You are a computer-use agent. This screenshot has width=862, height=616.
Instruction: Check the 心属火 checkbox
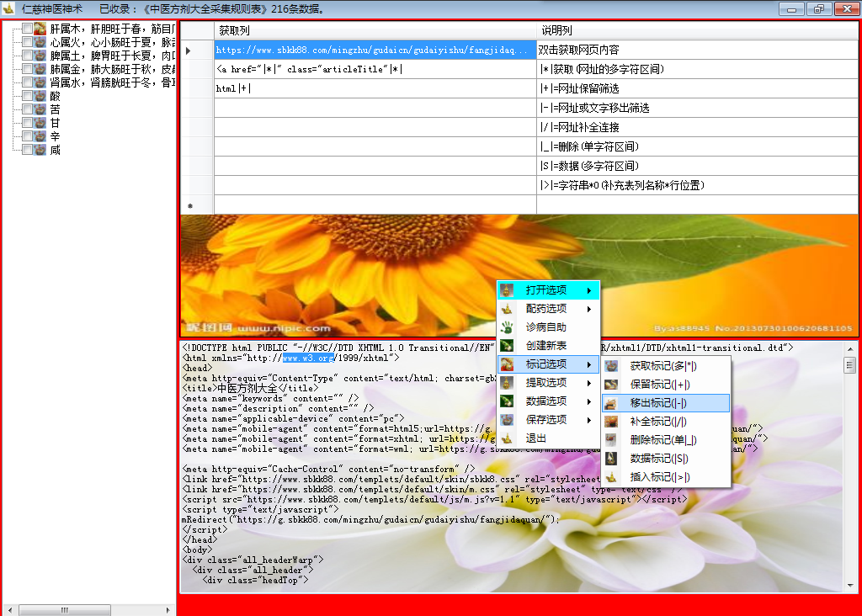(26, 42)
